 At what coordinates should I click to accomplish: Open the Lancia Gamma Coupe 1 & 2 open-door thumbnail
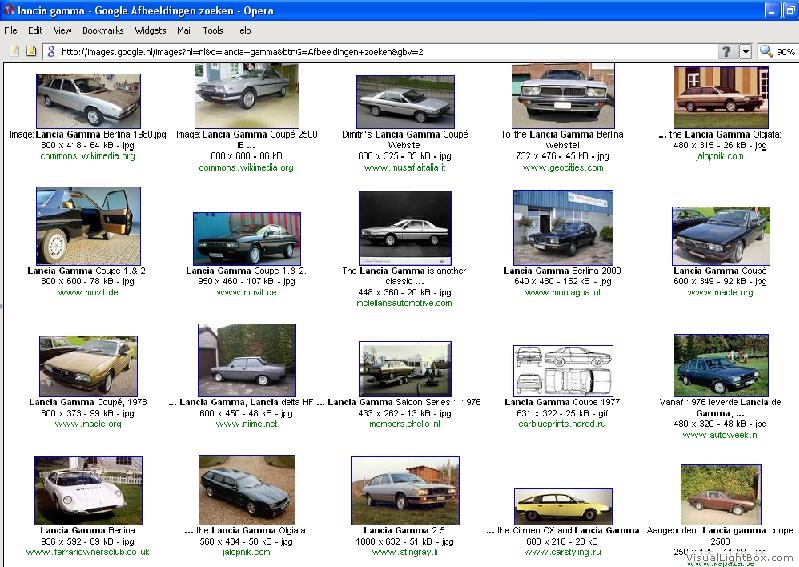[x=88, y=226]
